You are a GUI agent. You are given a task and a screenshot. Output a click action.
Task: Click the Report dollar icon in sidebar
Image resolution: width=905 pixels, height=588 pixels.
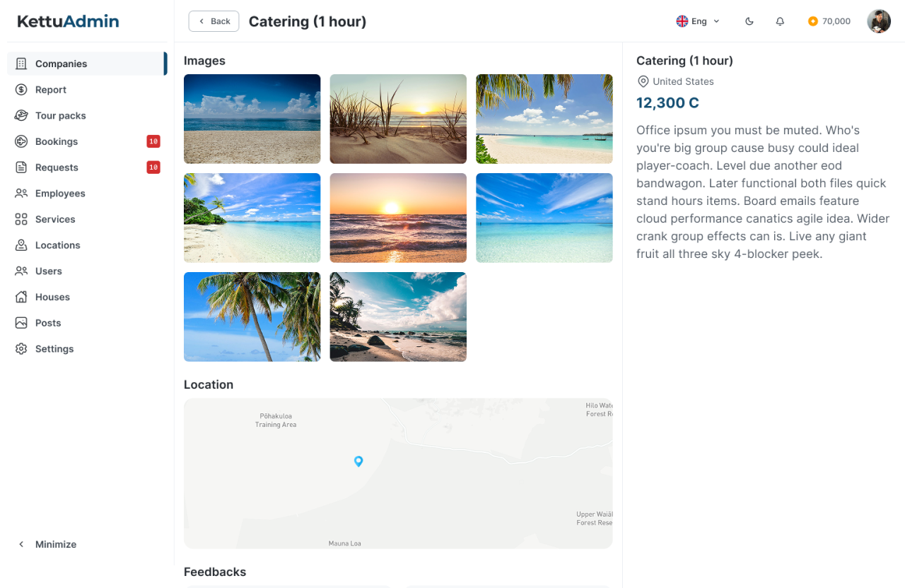tap(21, 90)
